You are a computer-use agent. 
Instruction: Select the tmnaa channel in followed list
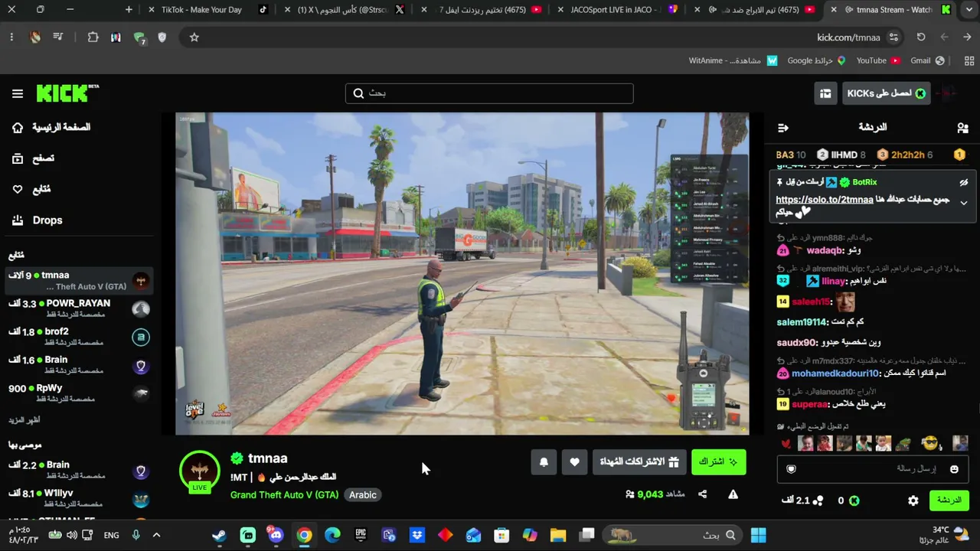(x=80, y=280)
